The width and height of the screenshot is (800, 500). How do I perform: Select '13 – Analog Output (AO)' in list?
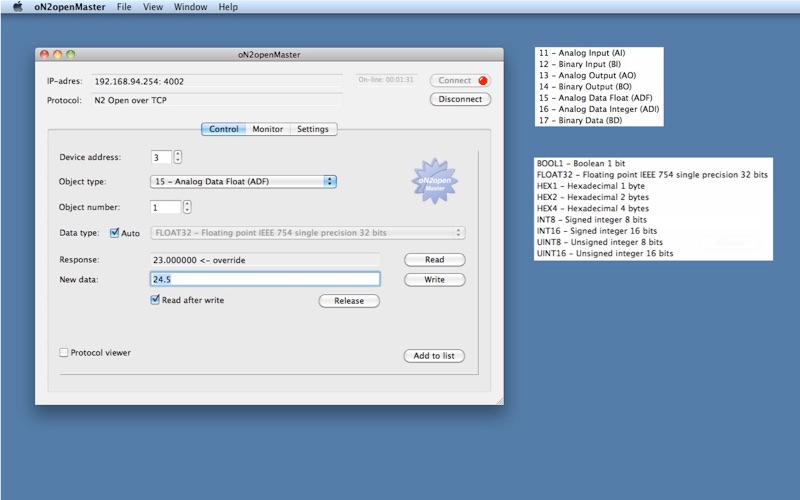(587, 76)
